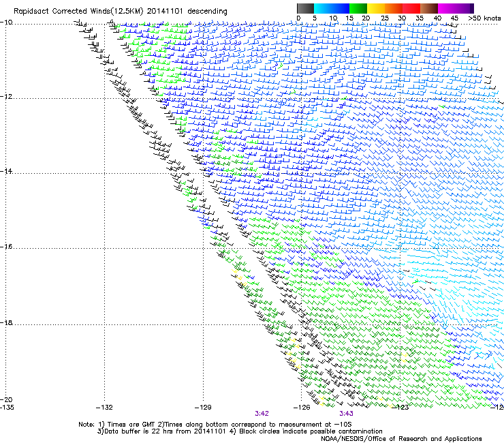Click the '-12' latitude axis label
The width and height of the screenshot is (504, 443).
(6, 97)
